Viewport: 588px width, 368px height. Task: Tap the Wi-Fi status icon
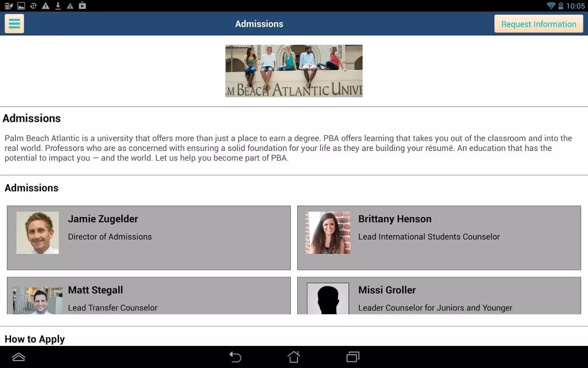click(x=551, y=6)
